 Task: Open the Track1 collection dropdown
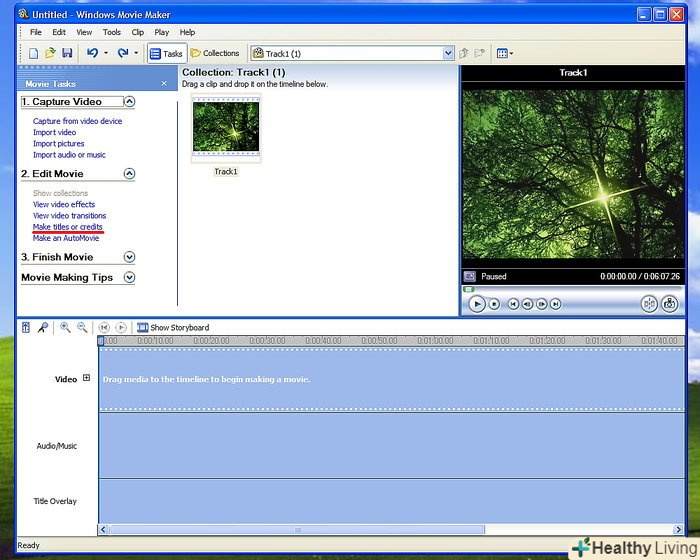point(448,53)
